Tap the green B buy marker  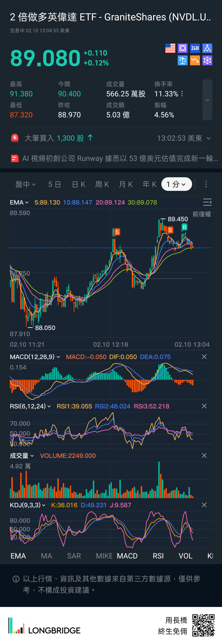point(184,227)
